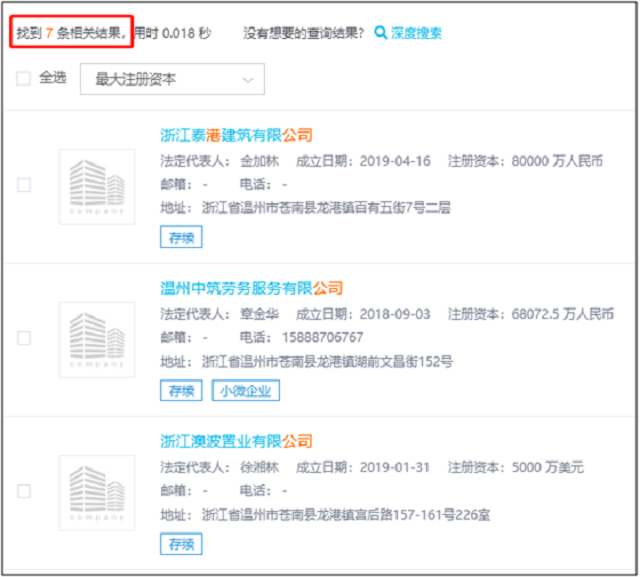Click the dropdown chevron arrow for sorting
The height and width of the screenshot is (577, 640).
point(248,79)
